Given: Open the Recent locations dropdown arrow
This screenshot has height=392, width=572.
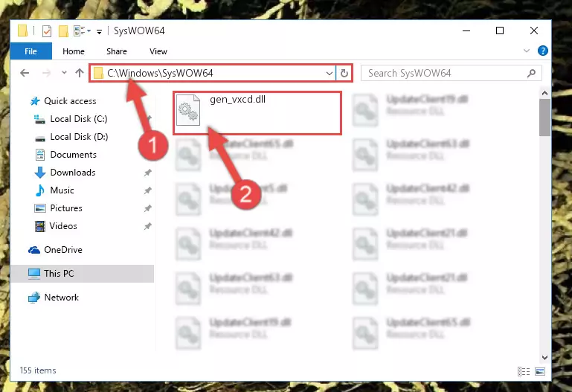Looking at the screenshot, I should pyautogui.click(x=64, y=73).
